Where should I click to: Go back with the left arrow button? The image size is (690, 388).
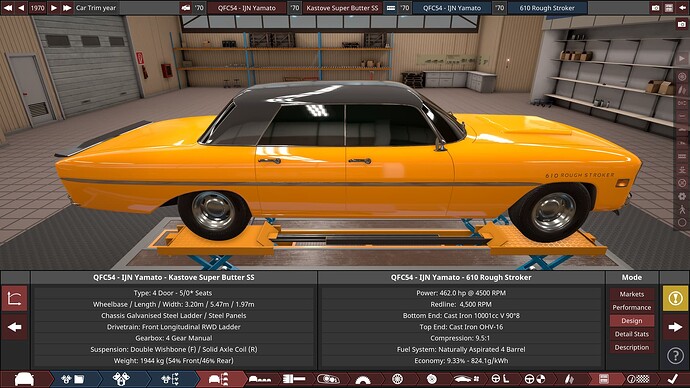coord(15,327)
